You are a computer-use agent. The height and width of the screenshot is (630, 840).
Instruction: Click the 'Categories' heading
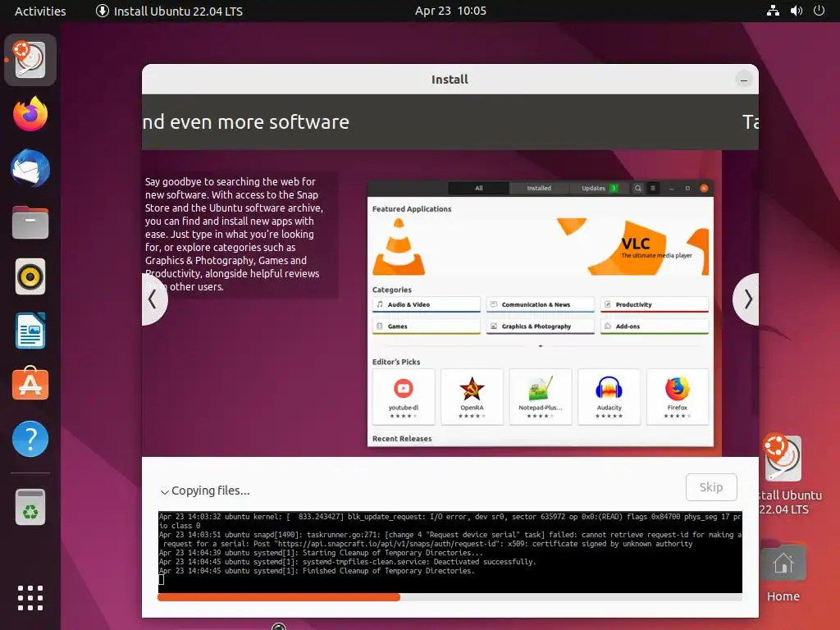click(x=392, y=290)
